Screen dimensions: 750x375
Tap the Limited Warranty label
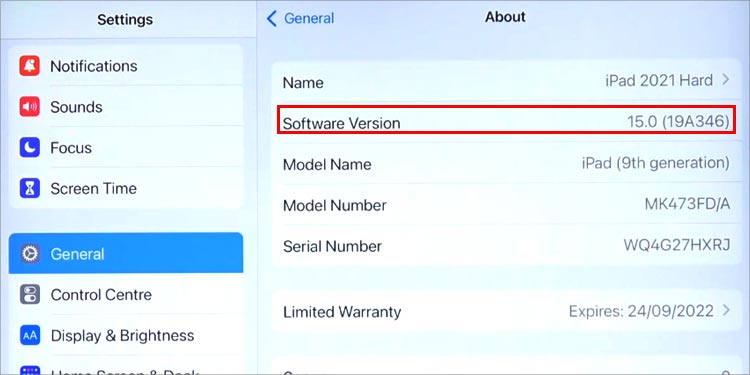(342, 312)
